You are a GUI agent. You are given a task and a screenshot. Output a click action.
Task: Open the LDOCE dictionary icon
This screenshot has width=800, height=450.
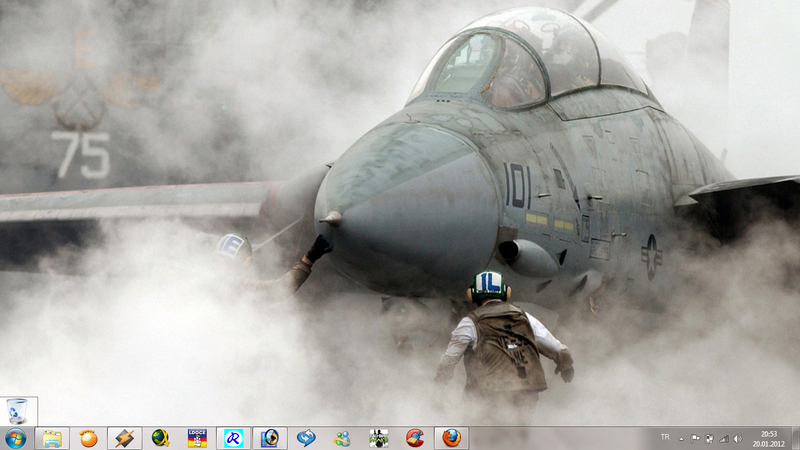tap(197, 438)
